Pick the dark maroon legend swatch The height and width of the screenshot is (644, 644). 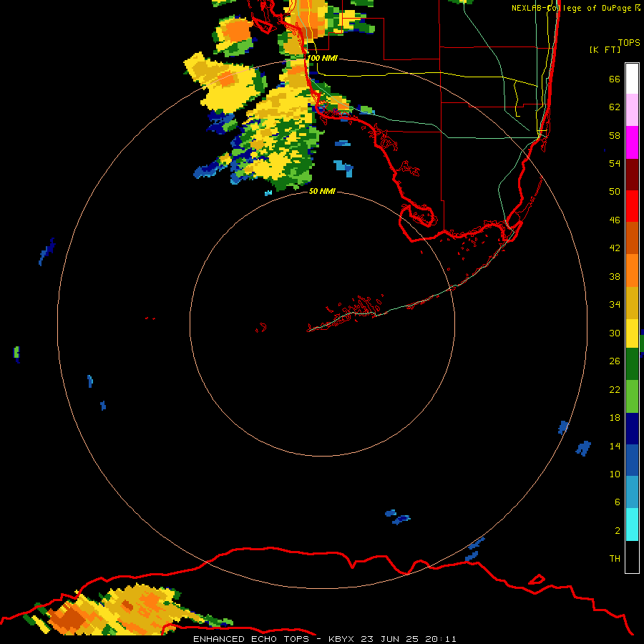[632, 174]
